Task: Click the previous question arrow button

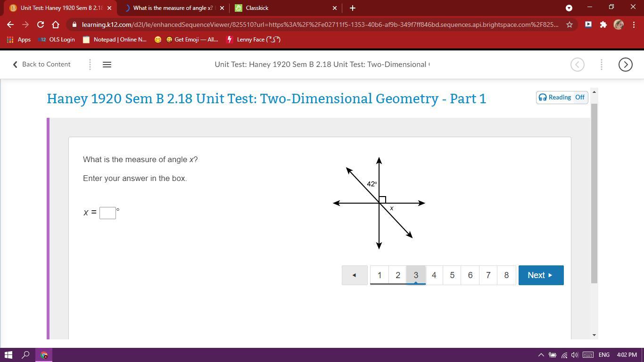Action: point(355,275)
